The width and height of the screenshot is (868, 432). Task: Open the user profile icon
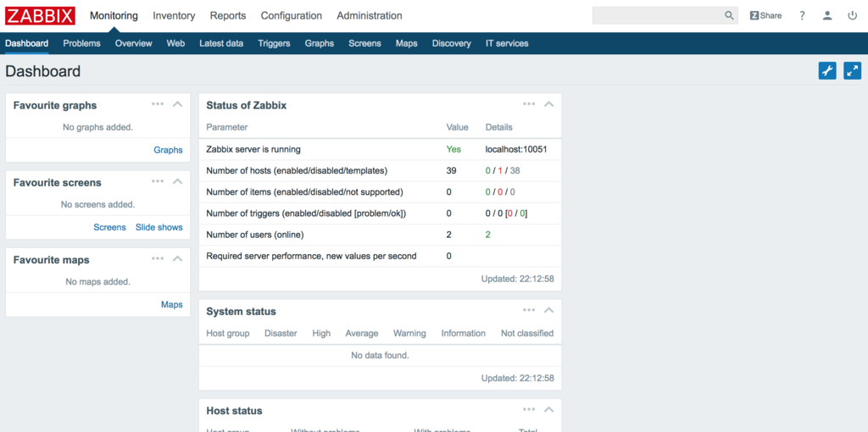(x=827, y=15)
